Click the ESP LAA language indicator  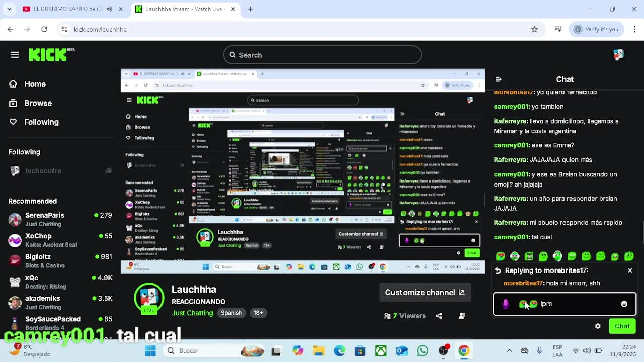click(557, 350)
